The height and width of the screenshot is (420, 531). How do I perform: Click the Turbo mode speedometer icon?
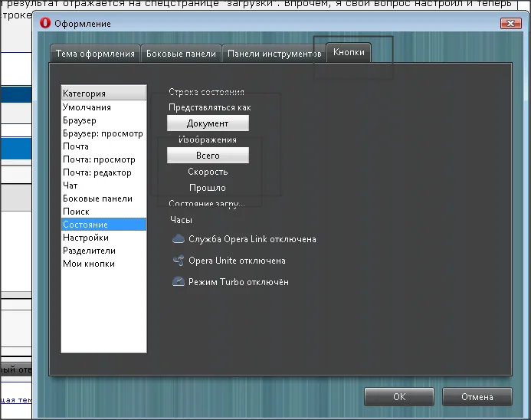click(178, 282)
